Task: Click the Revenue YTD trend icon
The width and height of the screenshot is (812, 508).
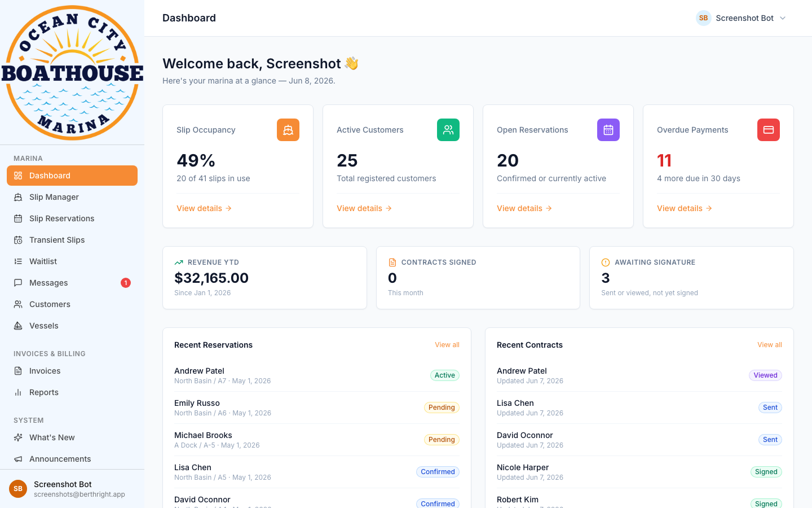Action: (179, 262)
